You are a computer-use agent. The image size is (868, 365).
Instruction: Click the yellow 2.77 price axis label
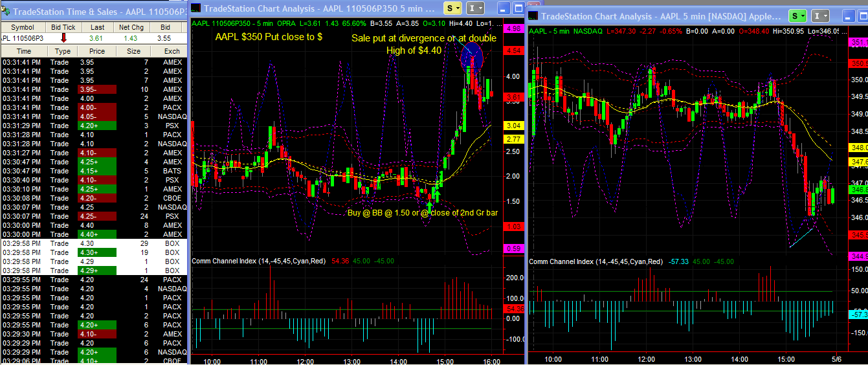pyautogui.click(x=515, y=139)
